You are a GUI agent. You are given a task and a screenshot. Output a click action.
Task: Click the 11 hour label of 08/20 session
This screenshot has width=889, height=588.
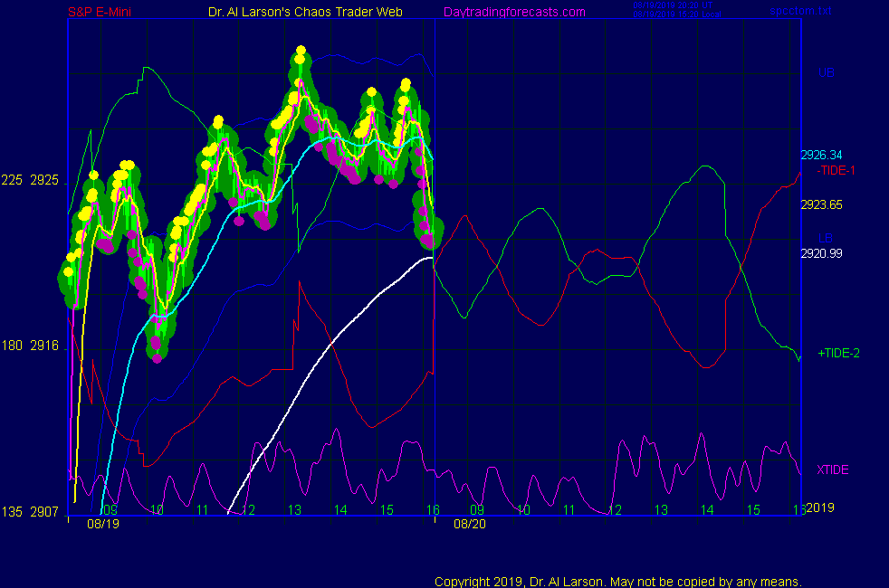(x=569, y=510)
